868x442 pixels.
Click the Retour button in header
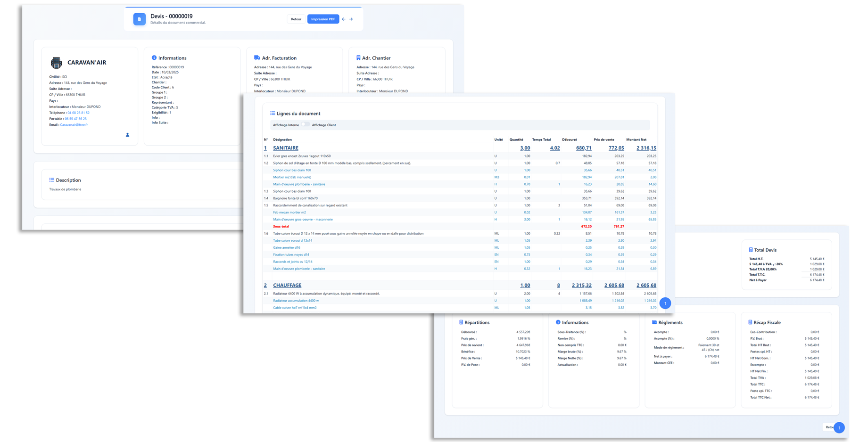tap(296, 19)
